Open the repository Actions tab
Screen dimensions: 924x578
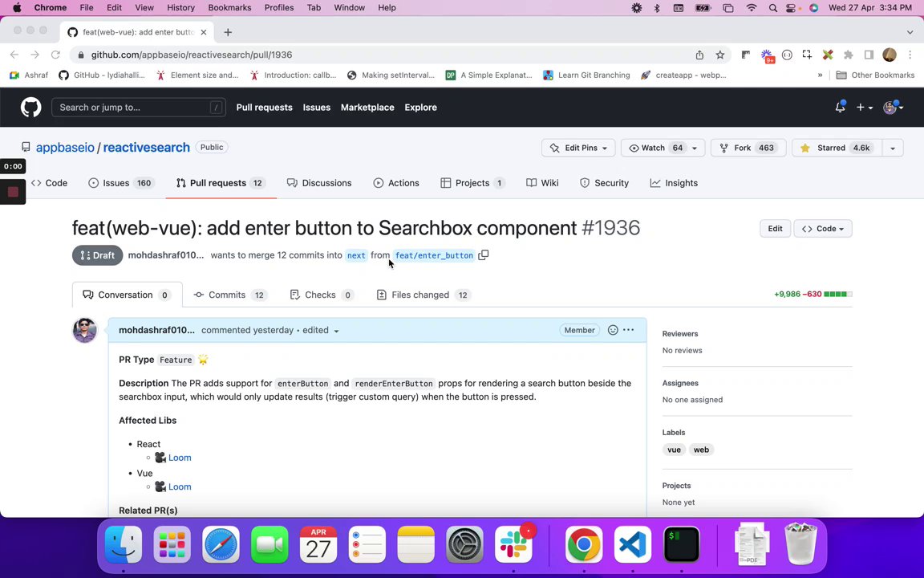pos(396,183)
